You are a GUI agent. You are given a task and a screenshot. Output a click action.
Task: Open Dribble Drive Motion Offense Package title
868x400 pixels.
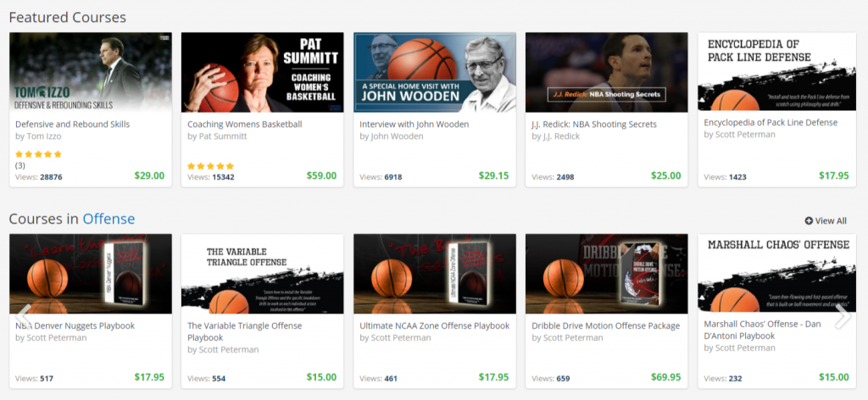pyautogui.click(x=605, y=326)
